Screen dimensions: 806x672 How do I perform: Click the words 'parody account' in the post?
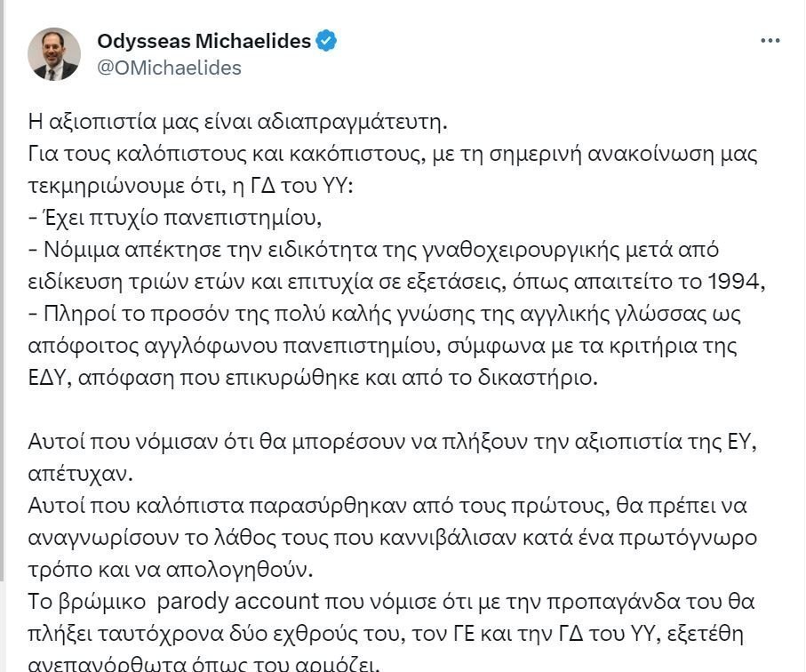tap(238, 602)
